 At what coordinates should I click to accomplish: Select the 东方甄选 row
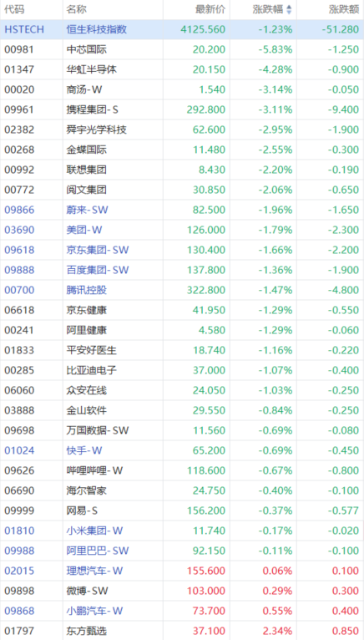[182, 631]
